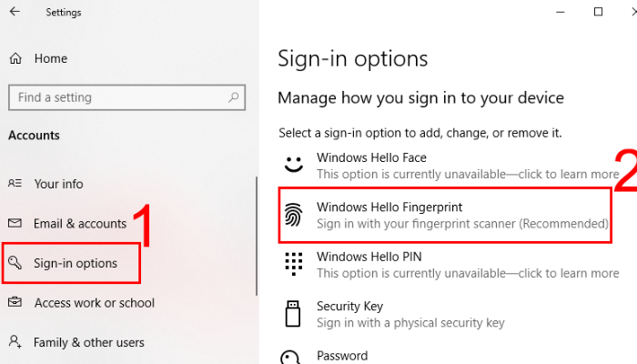Click the back arrow in Settings
Image resolution: width=637 pixels, height=364 pixels.
click(15, 13)
